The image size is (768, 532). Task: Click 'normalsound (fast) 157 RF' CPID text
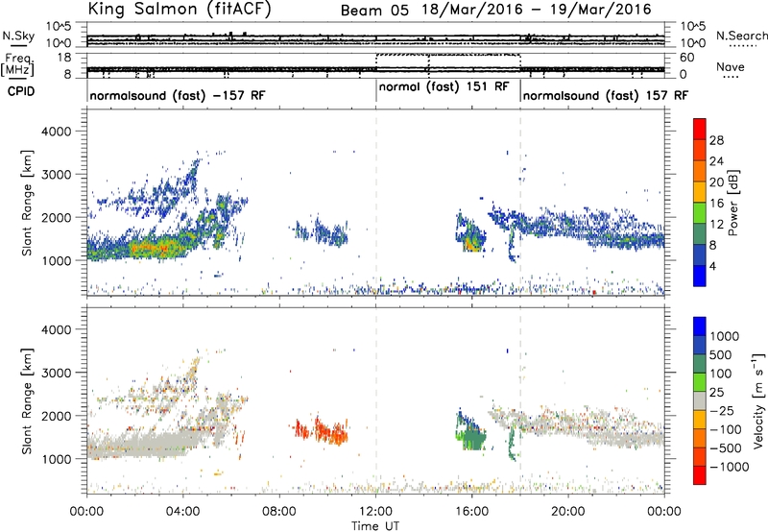(606, 95)
